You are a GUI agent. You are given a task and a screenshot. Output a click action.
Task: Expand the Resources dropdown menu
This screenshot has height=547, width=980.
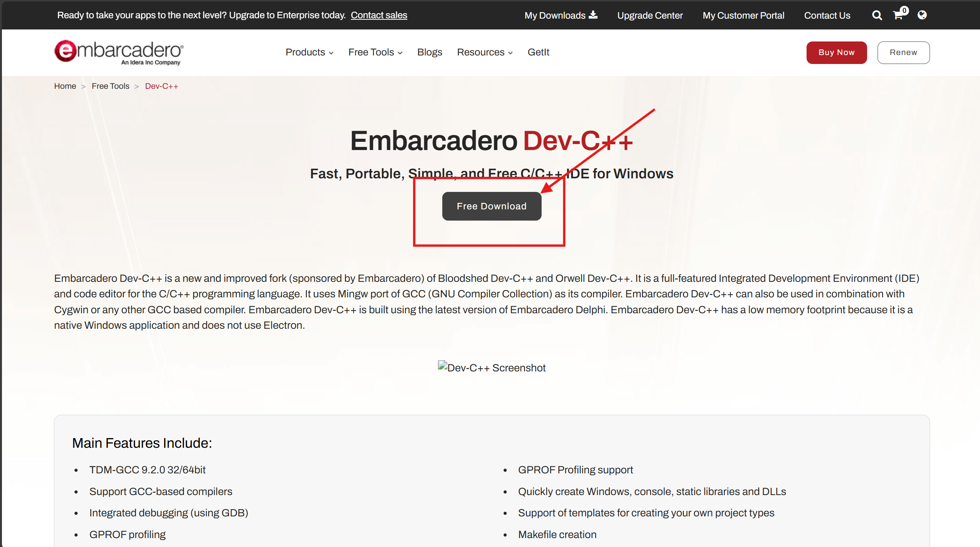tap(485, 52)
